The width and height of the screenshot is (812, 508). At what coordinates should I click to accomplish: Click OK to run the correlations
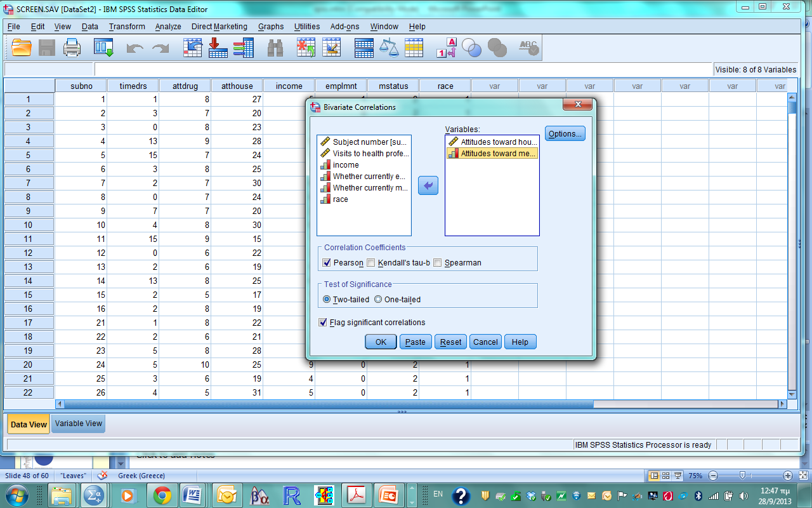point(381,342)
